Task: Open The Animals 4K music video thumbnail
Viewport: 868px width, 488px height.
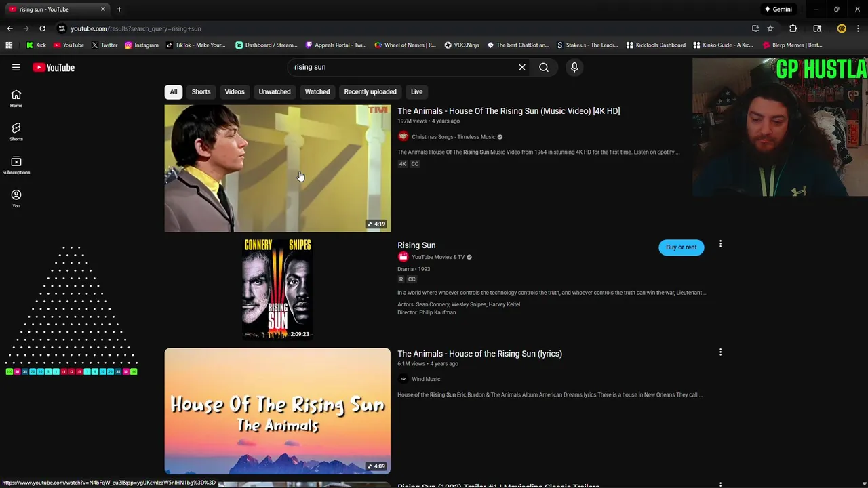Action: coord(277,168)
